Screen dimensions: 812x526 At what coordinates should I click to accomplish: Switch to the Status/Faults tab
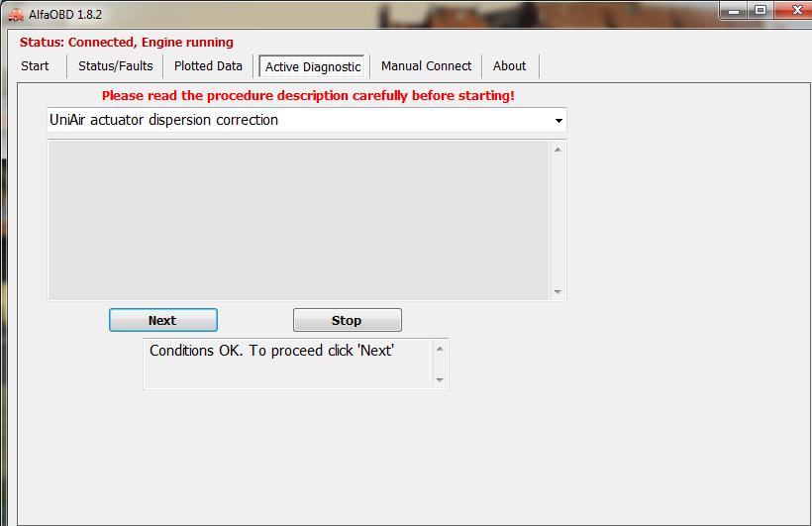point(116,65)
